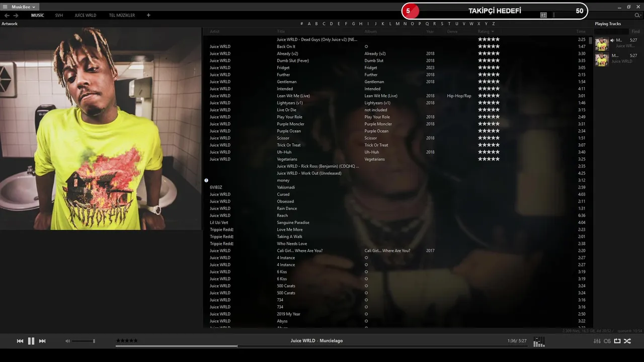The image size is (644, 362).
Task: Switch to the TEL MÜZİKLER tab
Action: [122, 16]
